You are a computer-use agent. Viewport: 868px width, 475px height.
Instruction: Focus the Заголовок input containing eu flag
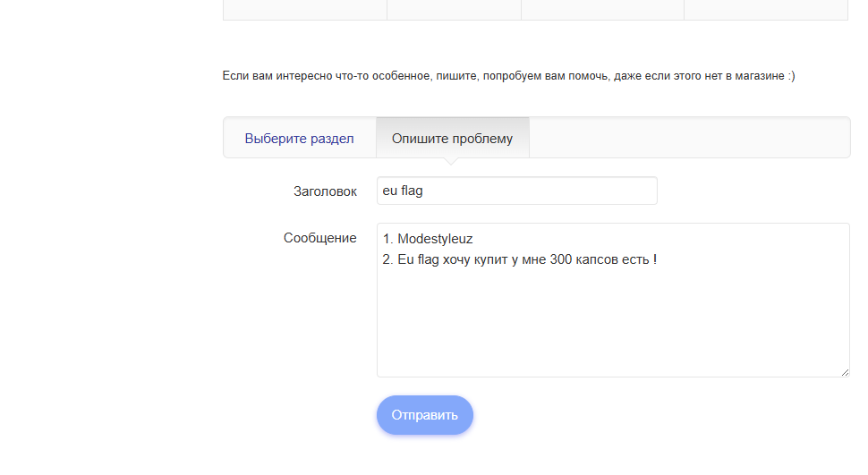tap(516, 191)
